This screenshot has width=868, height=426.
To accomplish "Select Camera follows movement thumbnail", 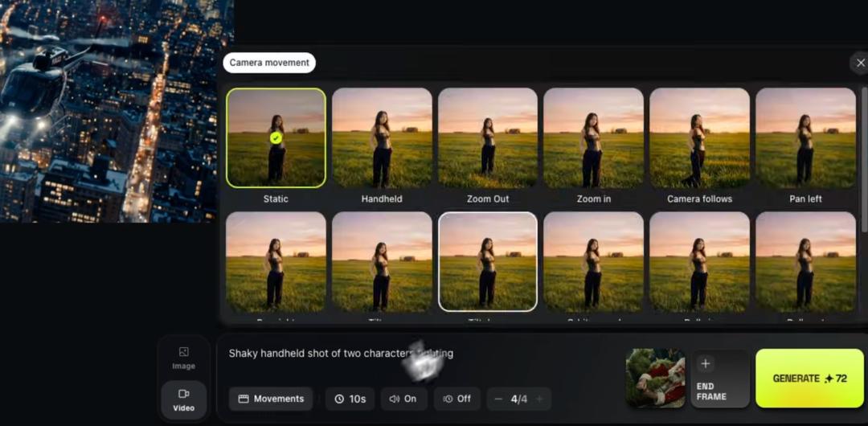I will click(699, 137).
